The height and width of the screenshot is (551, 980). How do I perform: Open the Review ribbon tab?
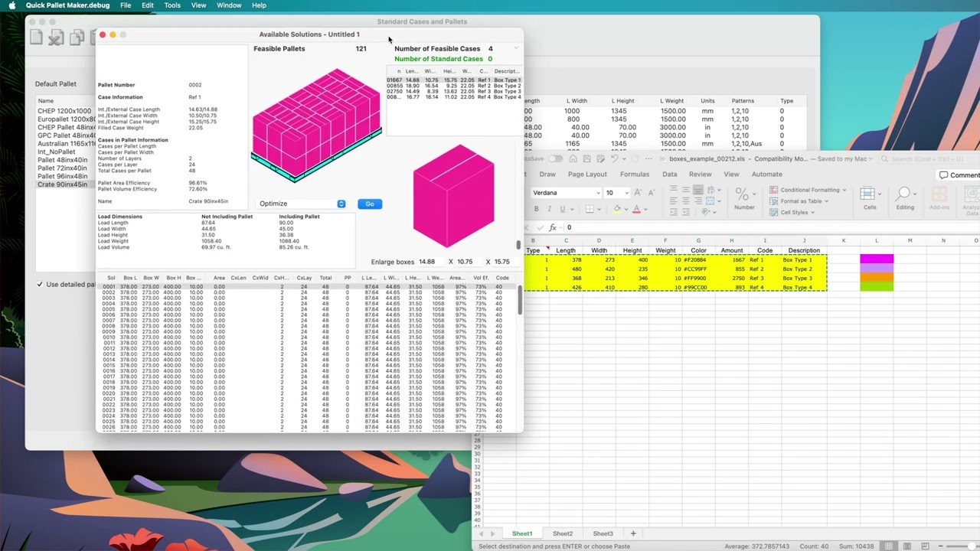[700, 174]
